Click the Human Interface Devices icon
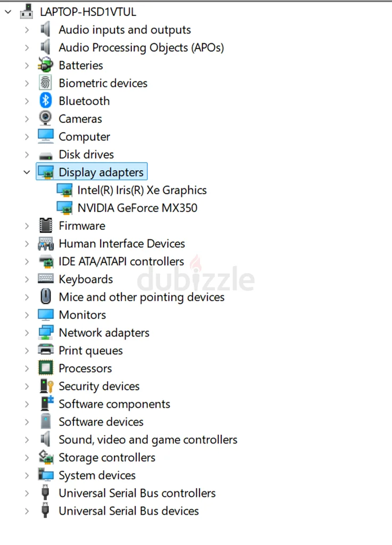Image resolution: width=392 pixels, height=545 pixels. tap(46, 243)
